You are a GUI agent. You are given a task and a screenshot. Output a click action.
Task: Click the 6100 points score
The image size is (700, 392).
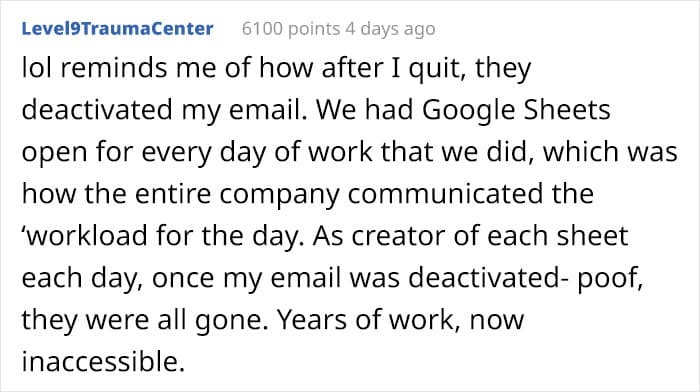click(x=291, y=29)
